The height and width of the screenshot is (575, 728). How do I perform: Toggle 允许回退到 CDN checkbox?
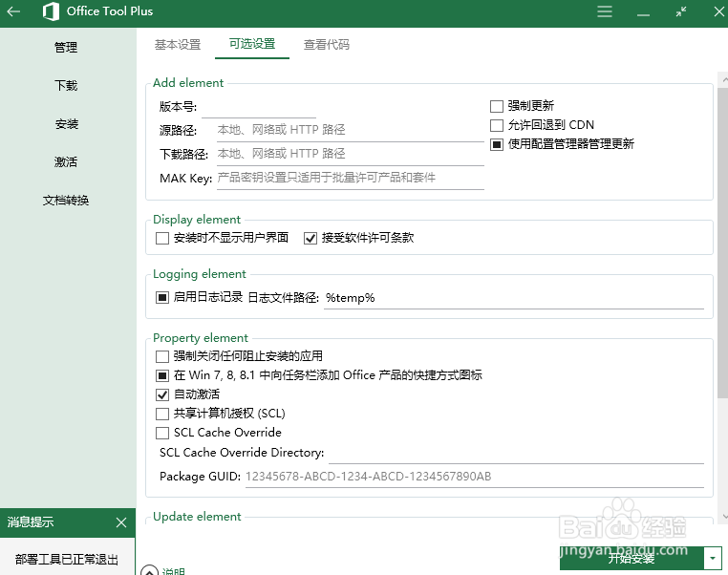click(x=497, y=125)
